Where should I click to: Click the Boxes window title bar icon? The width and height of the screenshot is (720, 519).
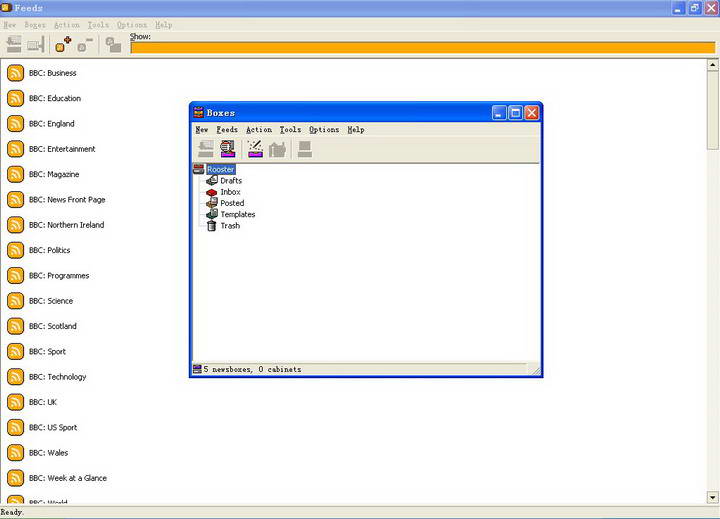[x=198, y=113]
